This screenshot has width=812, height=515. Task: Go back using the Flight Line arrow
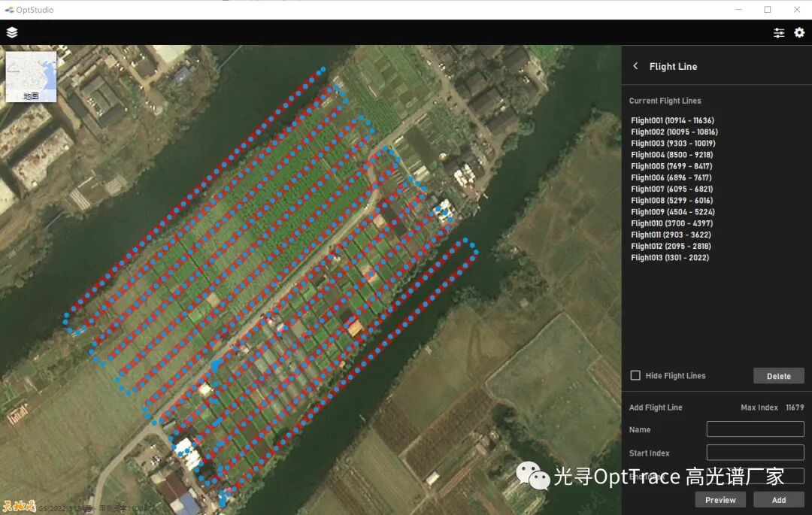coord(635,66)
